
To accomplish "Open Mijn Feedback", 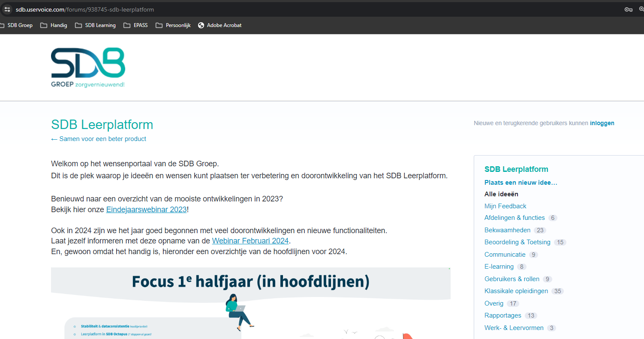I will tap(506, 206).
